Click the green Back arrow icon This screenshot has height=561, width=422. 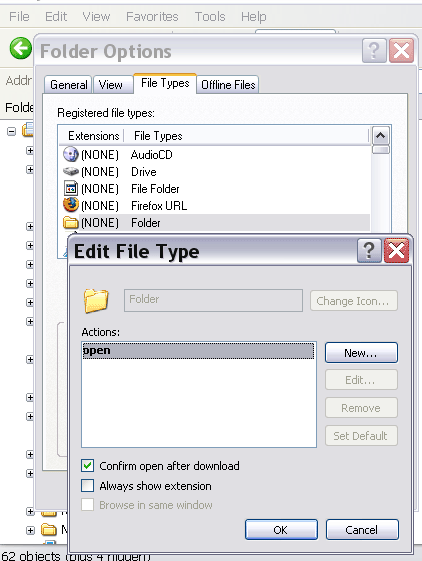coord(20,48)
